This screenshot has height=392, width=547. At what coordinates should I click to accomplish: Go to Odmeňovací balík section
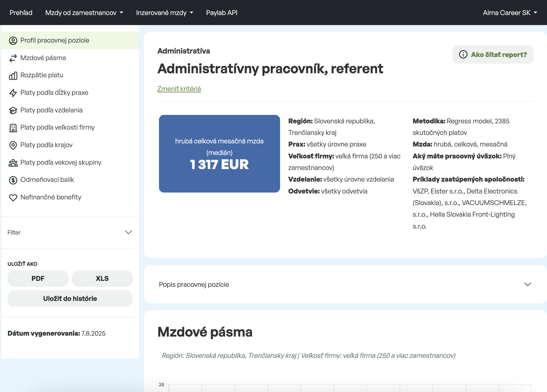(x=70, y=180)
